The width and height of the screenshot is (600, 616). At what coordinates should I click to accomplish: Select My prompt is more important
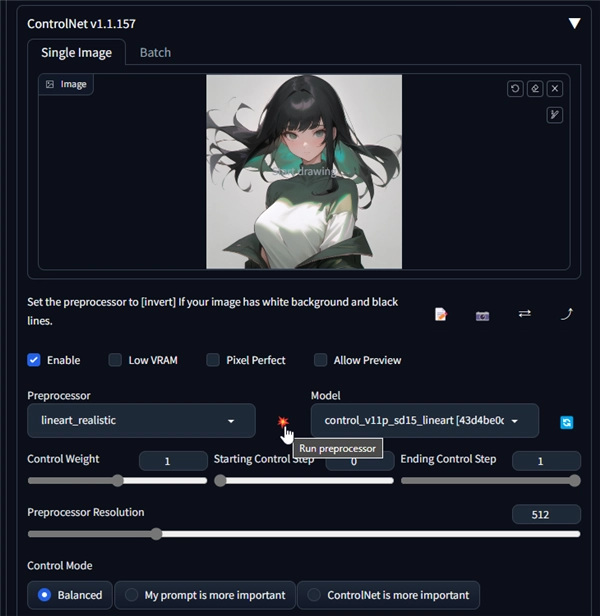click(x=205, y=595)
